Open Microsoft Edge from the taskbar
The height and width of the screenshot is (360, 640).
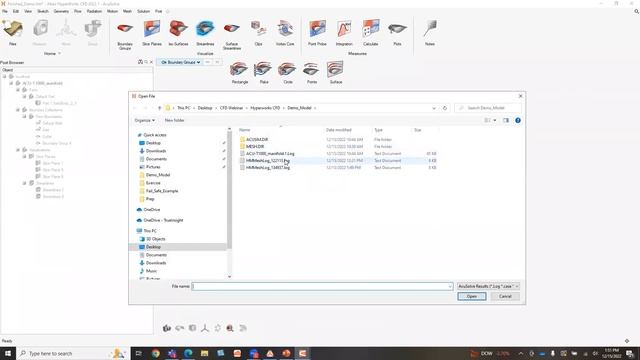click(x=188, y=353)
